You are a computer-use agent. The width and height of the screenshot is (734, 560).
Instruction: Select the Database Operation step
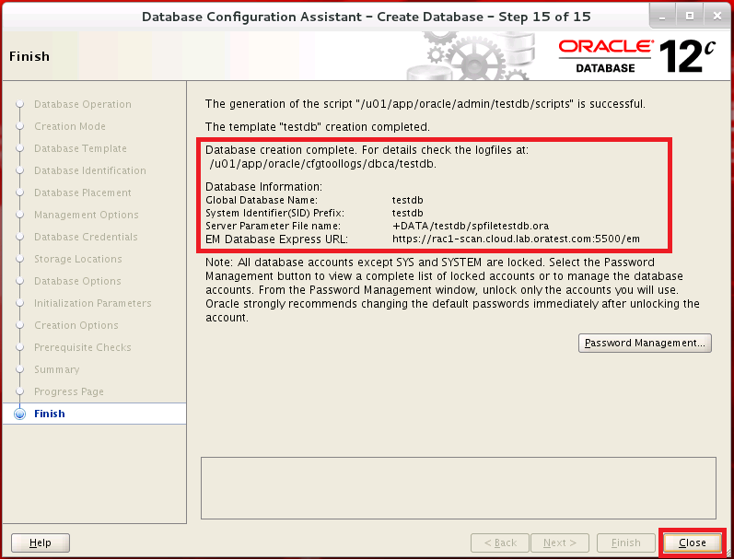[x=83, y=104]
